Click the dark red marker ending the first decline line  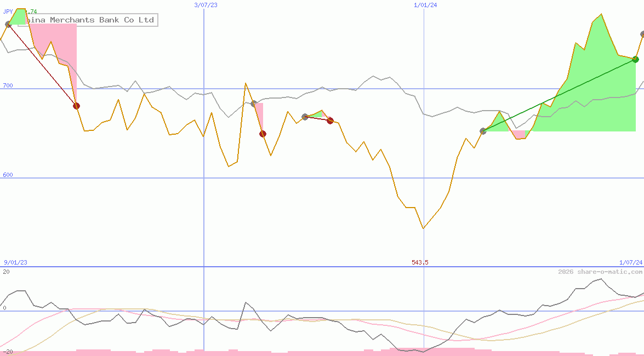[x=76, y=106]
